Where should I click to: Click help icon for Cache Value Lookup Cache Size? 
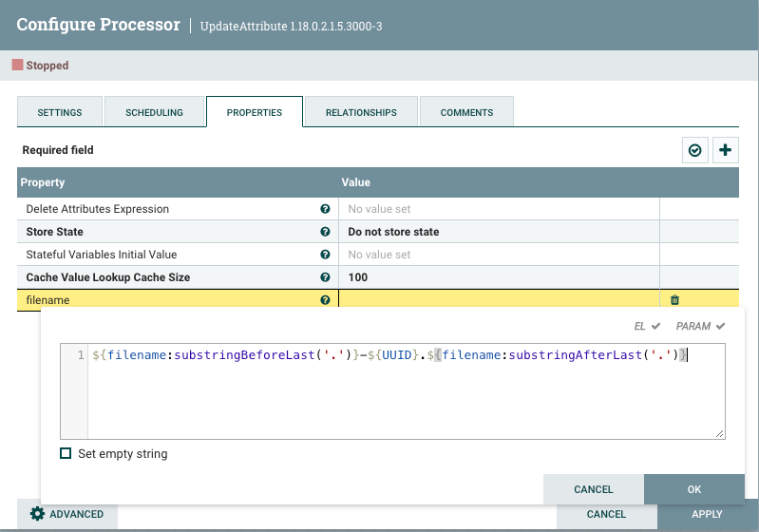(x=326, y=277)
